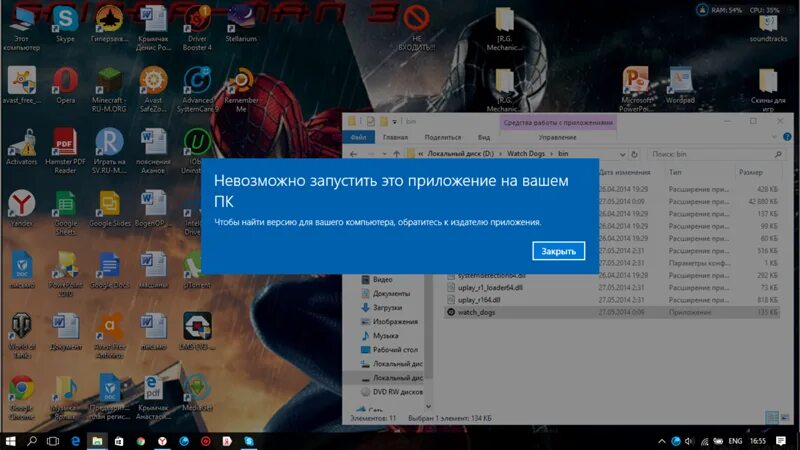Select the World of Tanks desktop icon
The width and height of the screenshot is (800, 450).
click(x=21, y=336)
